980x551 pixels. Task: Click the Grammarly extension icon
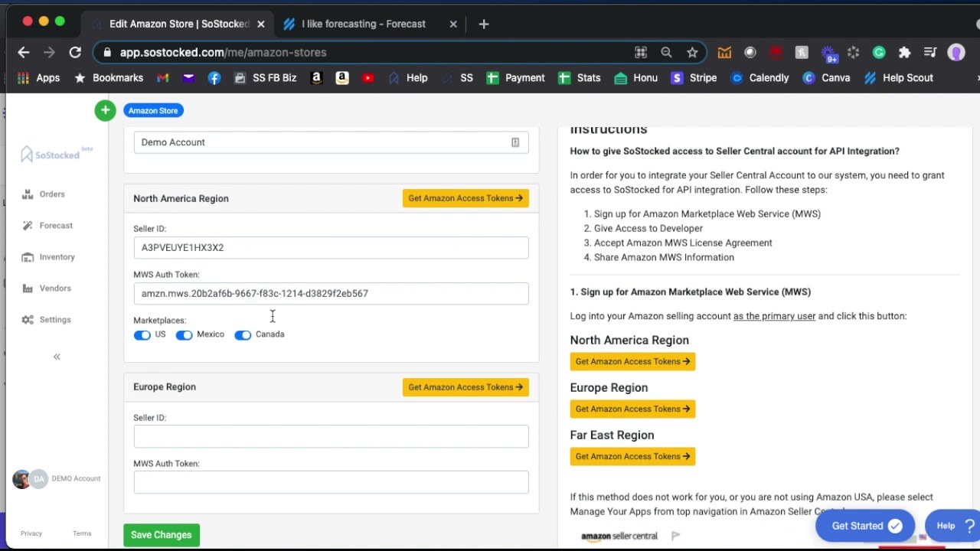[x=879, y=52]
